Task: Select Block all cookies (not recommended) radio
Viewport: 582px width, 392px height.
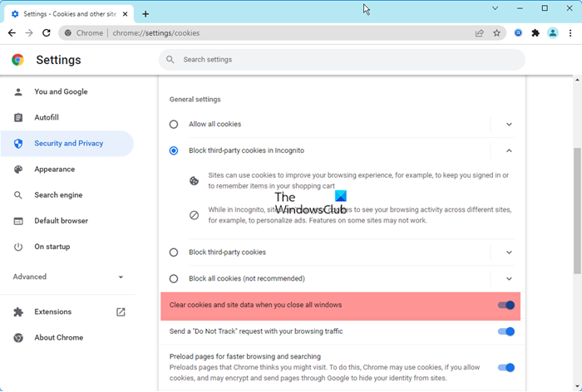Action: point(173,279)
